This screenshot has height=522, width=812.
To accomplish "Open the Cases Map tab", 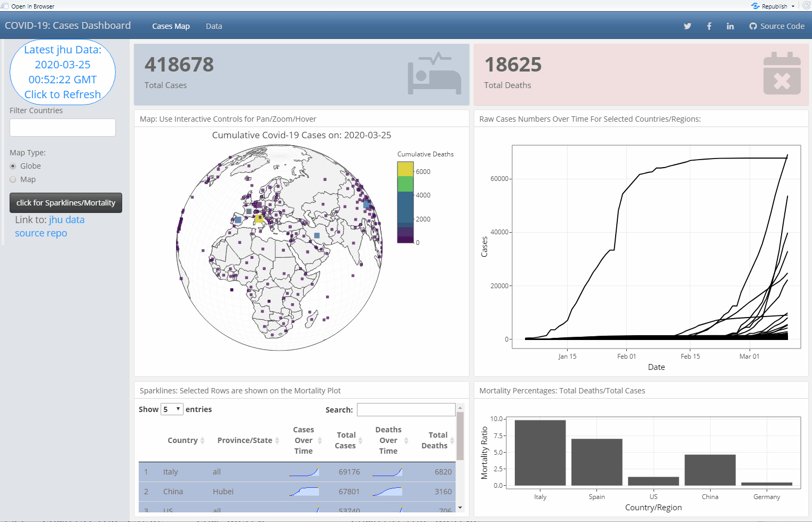I will (x=171, y=26).
